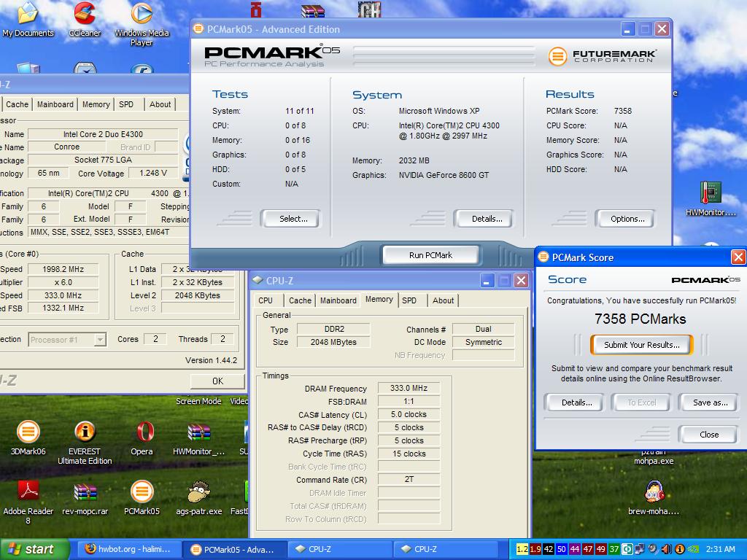The image size is (747, 560).
Task: Click Save as... in PCMark Score dialog
Action: click(709, 402)
